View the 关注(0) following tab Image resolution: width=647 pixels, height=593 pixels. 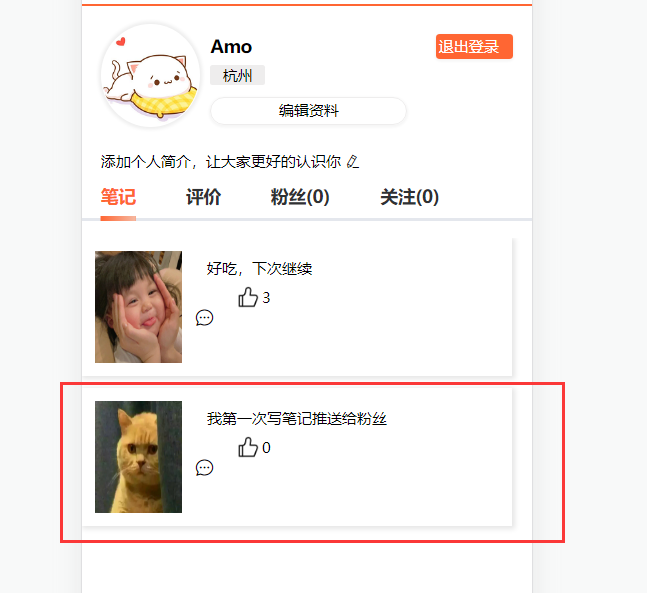coord(409,196)
